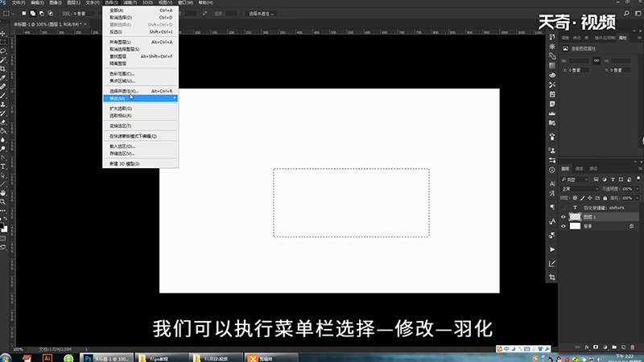Click the delete layer trash button
644x362 pixels.
point(632,348)
